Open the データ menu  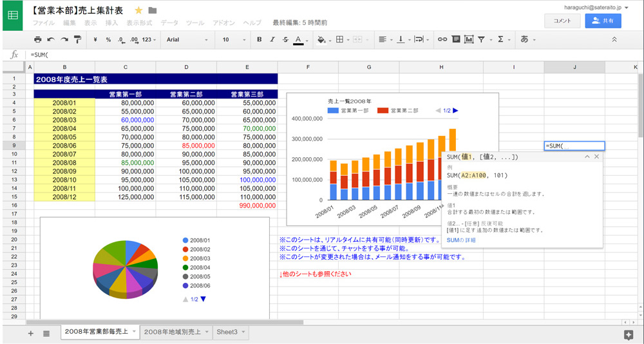169,23
